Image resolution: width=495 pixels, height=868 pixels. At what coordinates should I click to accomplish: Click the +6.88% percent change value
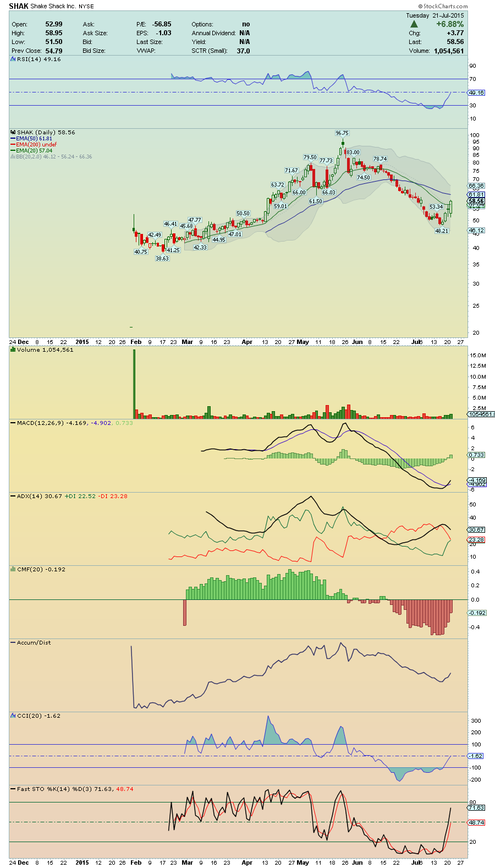tap(450, 24)
